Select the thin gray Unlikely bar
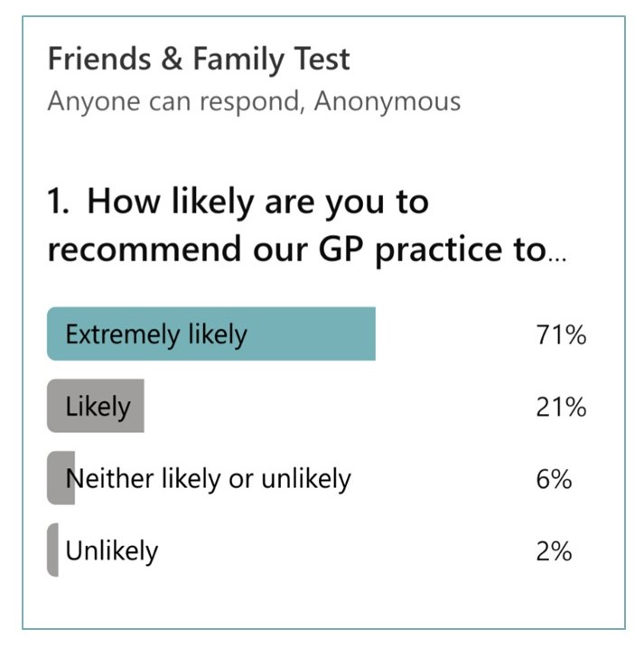The image size is (644, 648). click(53, 549)
